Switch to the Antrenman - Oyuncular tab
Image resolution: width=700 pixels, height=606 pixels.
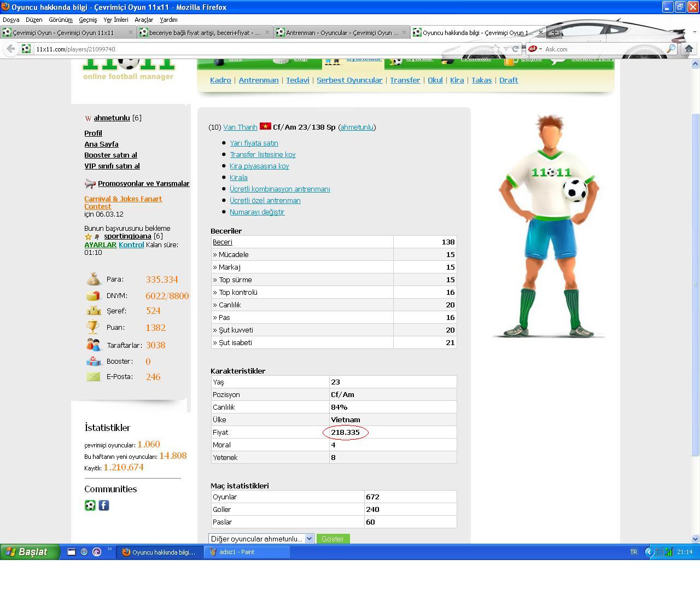[x=341, y=32]
